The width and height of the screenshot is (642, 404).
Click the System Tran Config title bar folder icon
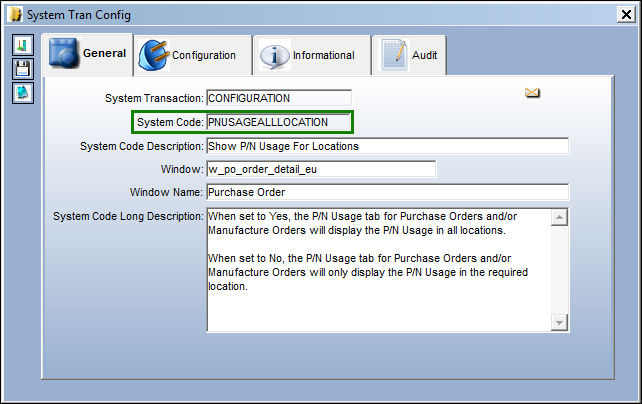click(x=16, y=14)
